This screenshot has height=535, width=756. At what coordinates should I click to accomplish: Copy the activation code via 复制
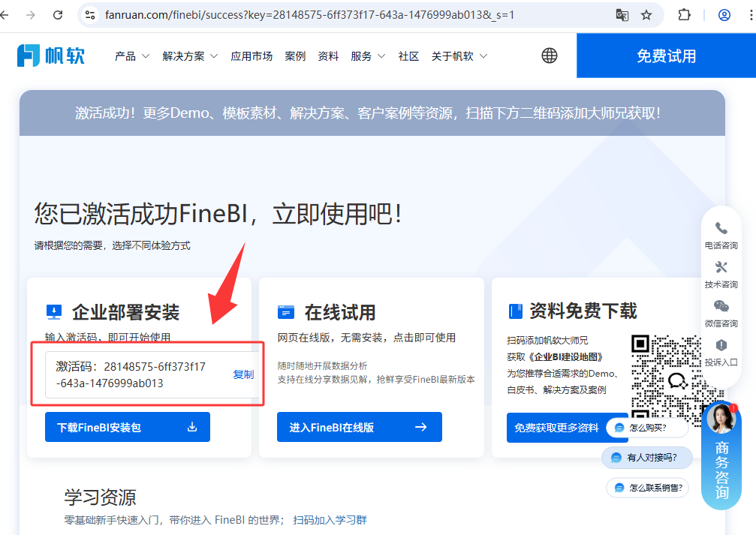click(243, 374)
